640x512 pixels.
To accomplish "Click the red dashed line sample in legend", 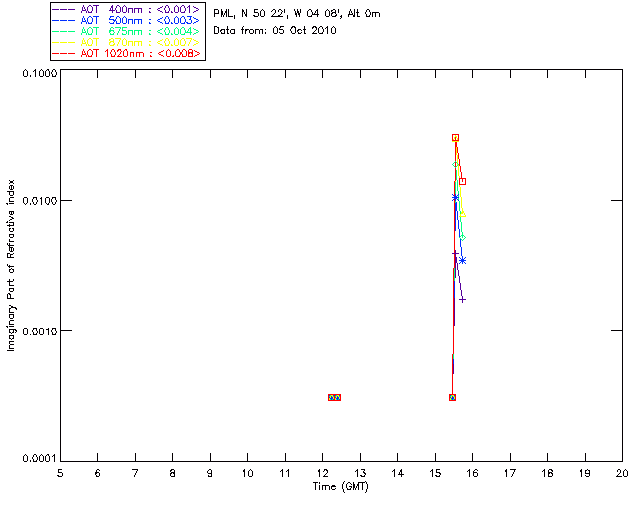I will tap(64, 53).
